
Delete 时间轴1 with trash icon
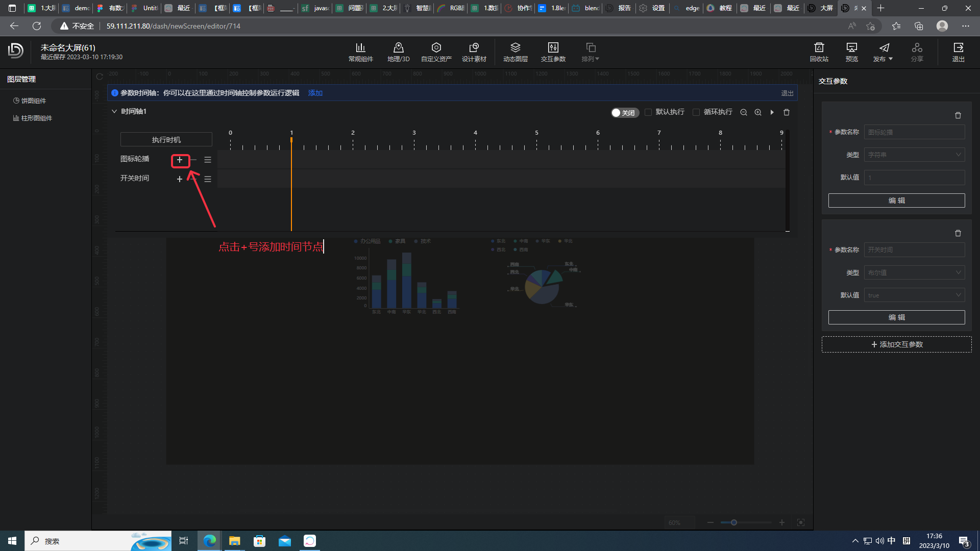(x=787, y=112)
